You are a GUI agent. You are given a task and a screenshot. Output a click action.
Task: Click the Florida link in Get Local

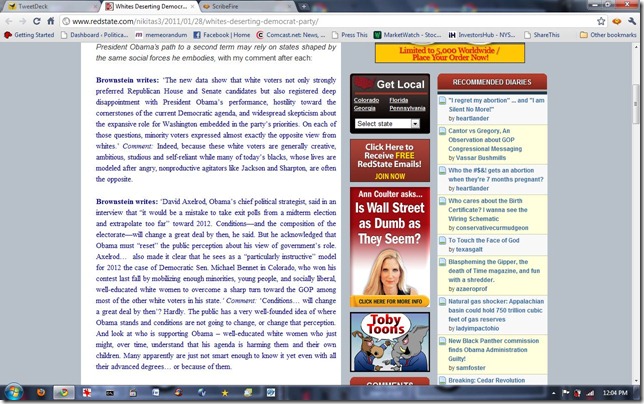click(398, 100)
